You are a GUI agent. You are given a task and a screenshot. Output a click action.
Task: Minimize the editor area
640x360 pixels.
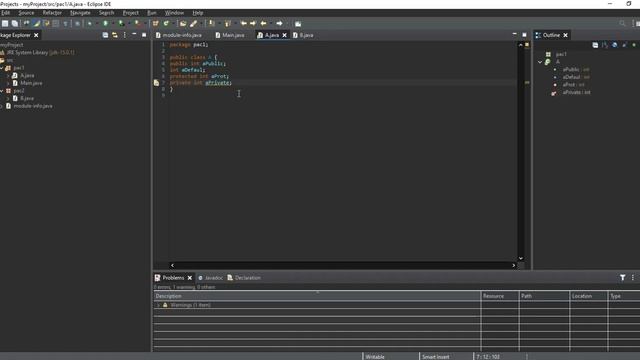tap(514, 35)
